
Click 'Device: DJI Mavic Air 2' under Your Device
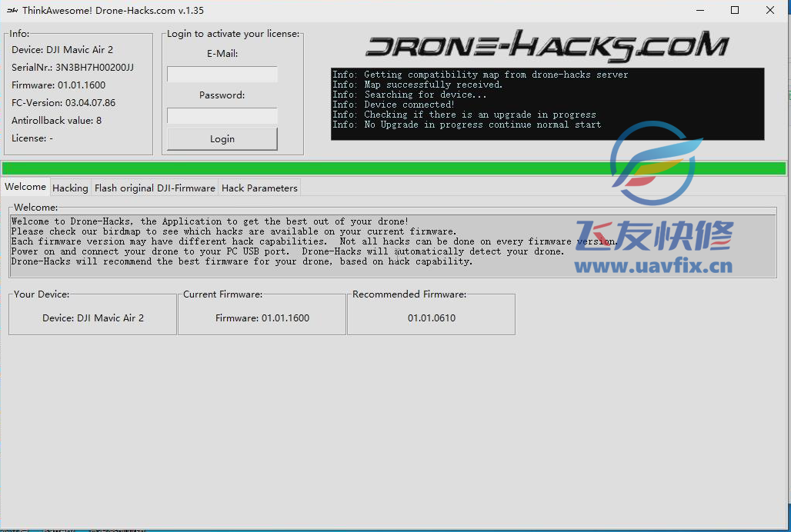(93, 318)
